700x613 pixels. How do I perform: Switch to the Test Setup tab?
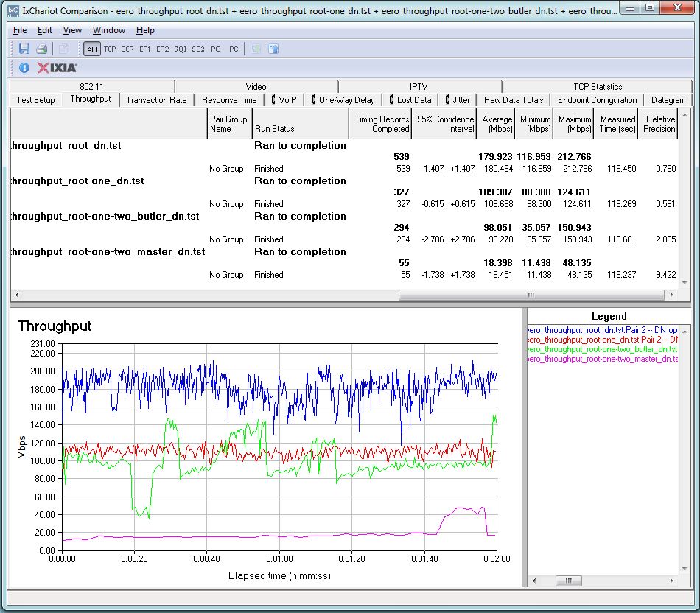[35, 100]
